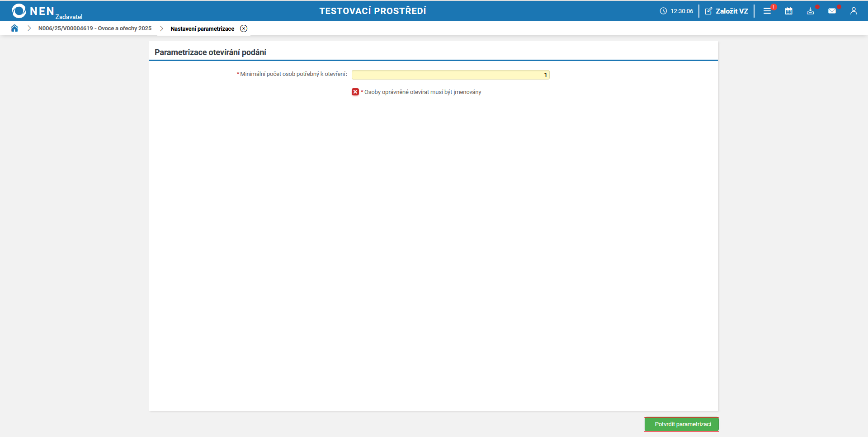Select the Nastavení parametrizace tab
The image size is (868, 437).
pyautogui.click(x=202, y=28)
